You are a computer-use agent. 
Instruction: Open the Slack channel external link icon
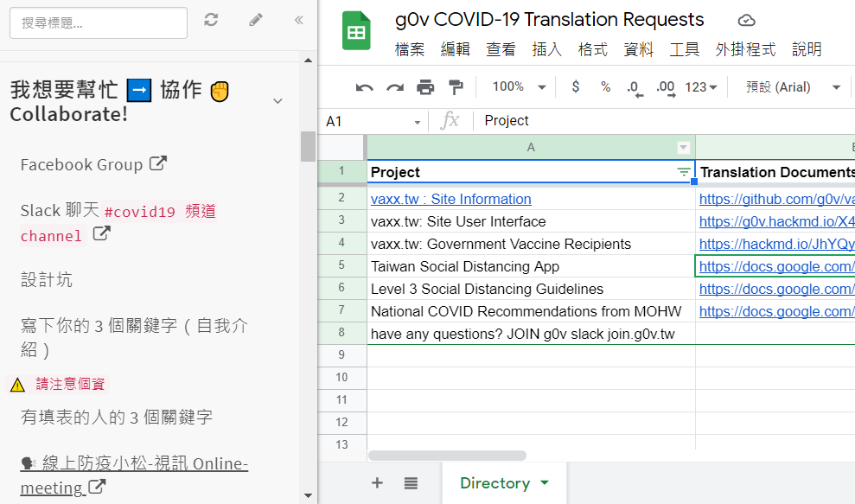[x=101, y=234]
